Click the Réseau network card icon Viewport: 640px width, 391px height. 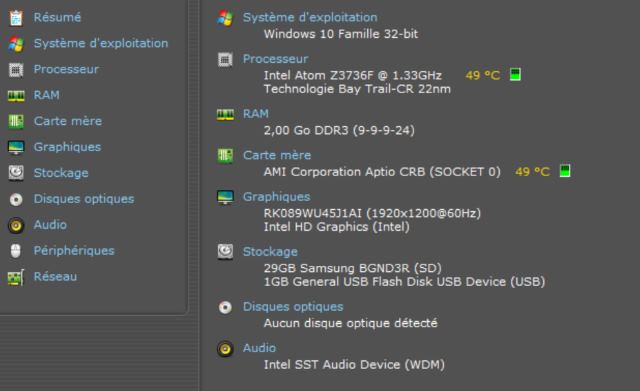pyautogui.click(x=16, y=278)
